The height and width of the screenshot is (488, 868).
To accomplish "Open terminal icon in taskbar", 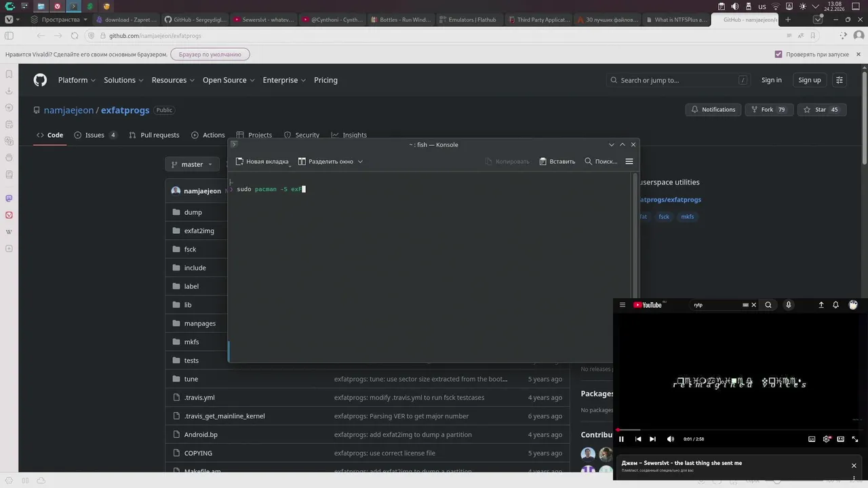I will 73,6.
